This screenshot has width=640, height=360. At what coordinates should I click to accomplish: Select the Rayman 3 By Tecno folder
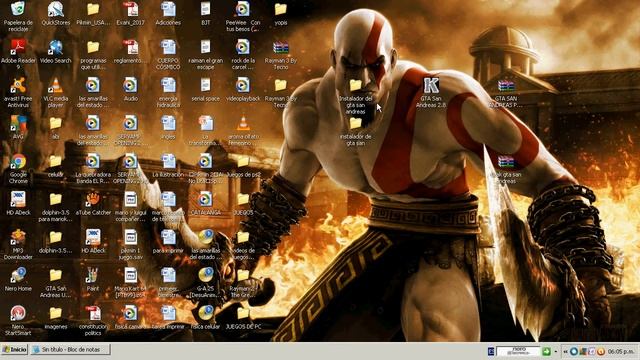click(x=281, y=92)
